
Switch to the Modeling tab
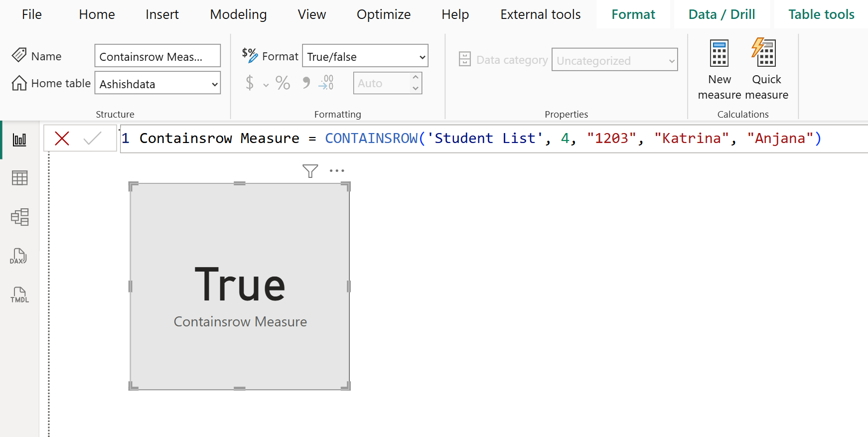point(238,14)
